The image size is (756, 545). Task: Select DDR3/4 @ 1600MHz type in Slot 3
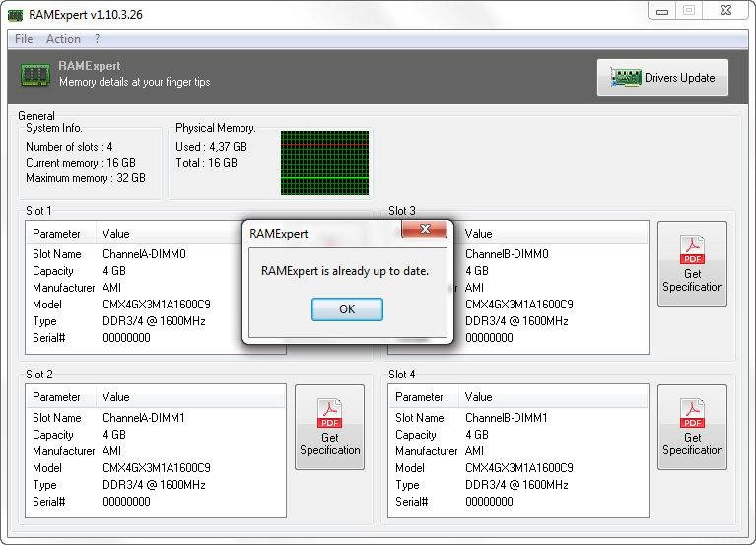coord(516,321)
